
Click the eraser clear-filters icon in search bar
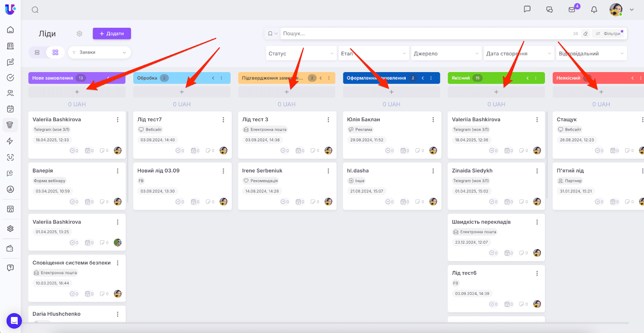click(x=586, y=34)
